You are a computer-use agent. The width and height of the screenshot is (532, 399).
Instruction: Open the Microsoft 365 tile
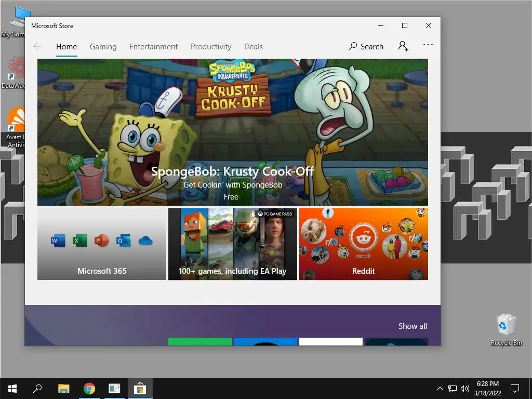[102, 244]
